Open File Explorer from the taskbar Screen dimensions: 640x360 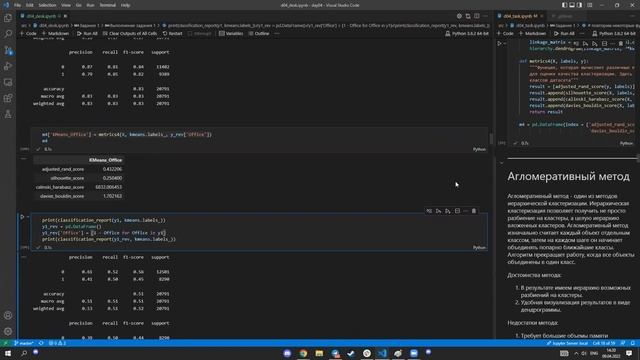319,353
